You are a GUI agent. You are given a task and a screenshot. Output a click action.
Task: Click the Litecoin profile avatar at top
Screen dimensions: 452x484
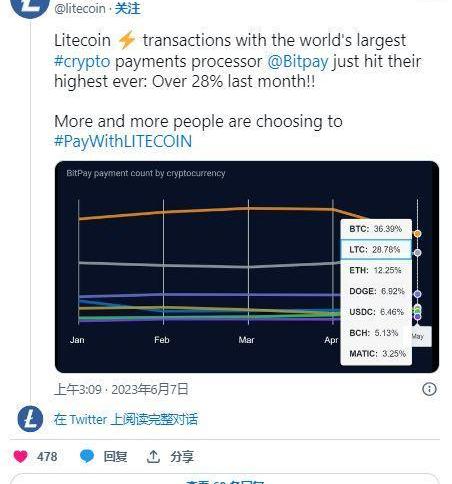30,7
